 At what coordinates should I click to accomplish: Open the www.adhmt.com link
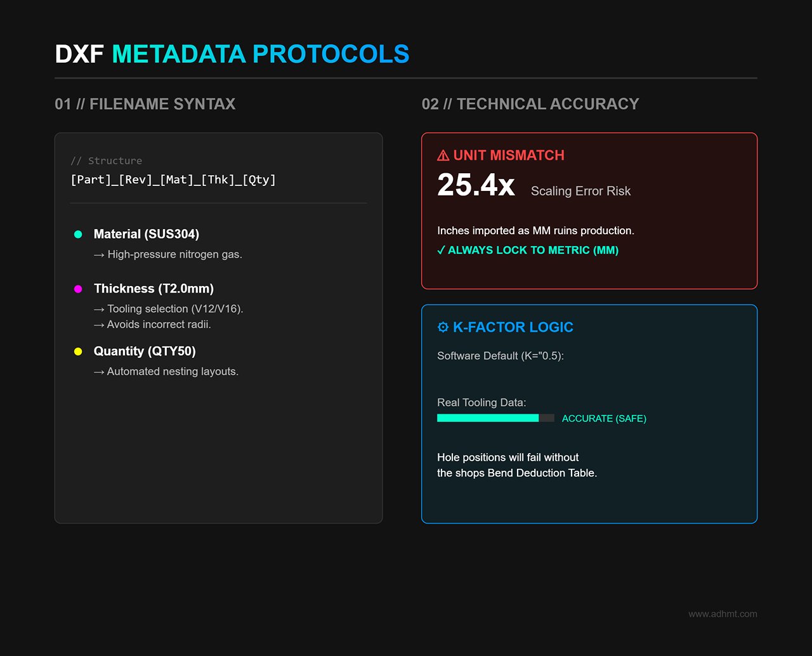tap(723, 614)
